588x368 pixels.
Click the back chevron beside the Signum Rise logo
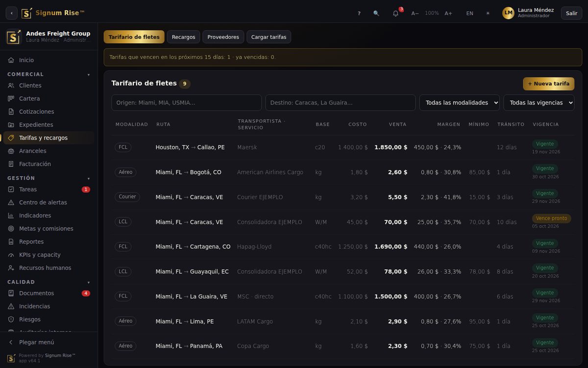tap(12, 13)
